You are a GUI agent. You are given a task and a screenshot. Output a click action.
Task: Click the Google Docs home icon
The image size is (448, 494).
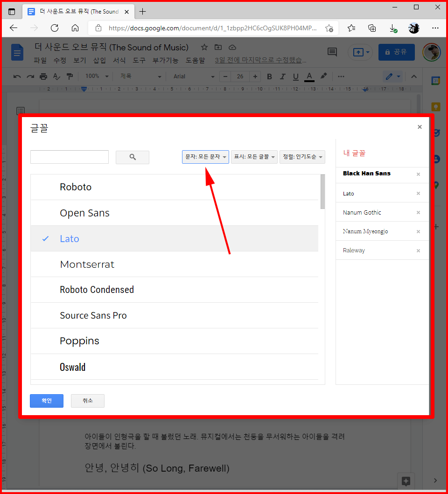pos(17,52)
